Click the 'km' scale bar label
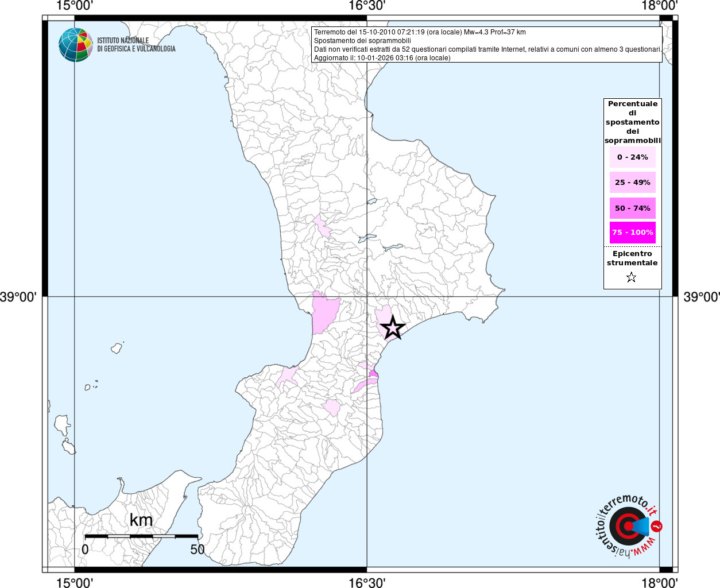 [141, 520]
